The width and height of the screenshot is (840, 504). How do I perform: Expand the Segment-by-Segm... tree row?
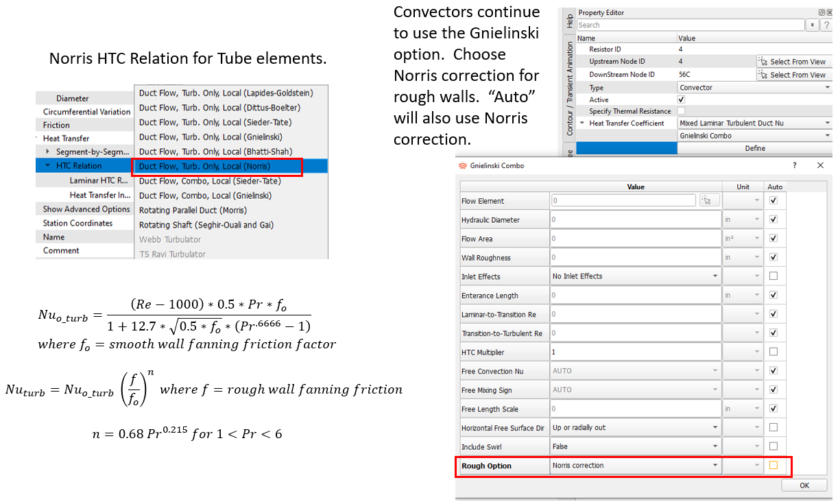point(47,152)
